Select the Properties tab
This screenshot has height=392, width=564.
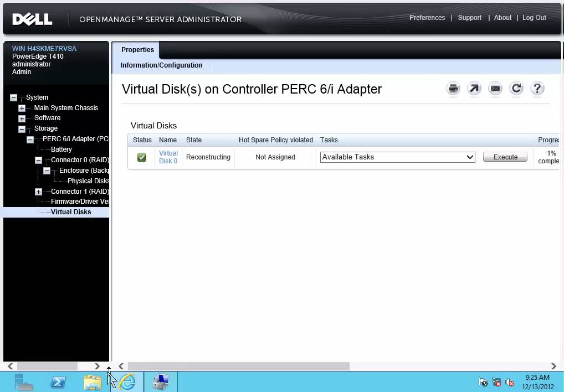[x=137, y=50]
